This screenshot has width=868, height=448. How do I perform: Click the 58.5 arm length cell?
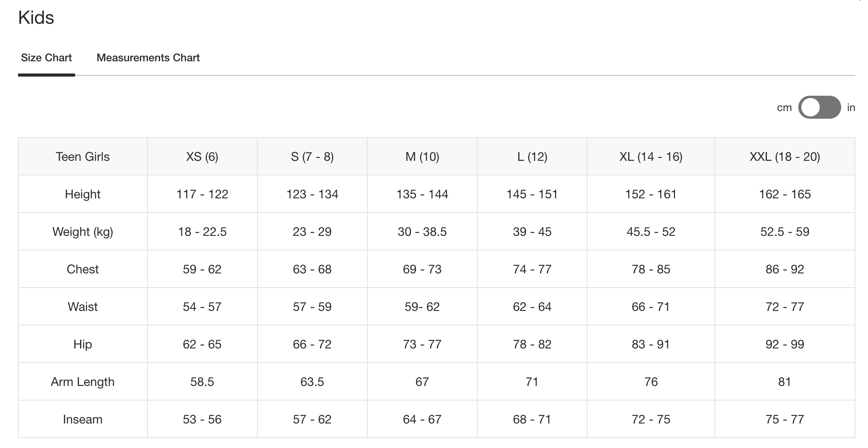tap(202, 382)
